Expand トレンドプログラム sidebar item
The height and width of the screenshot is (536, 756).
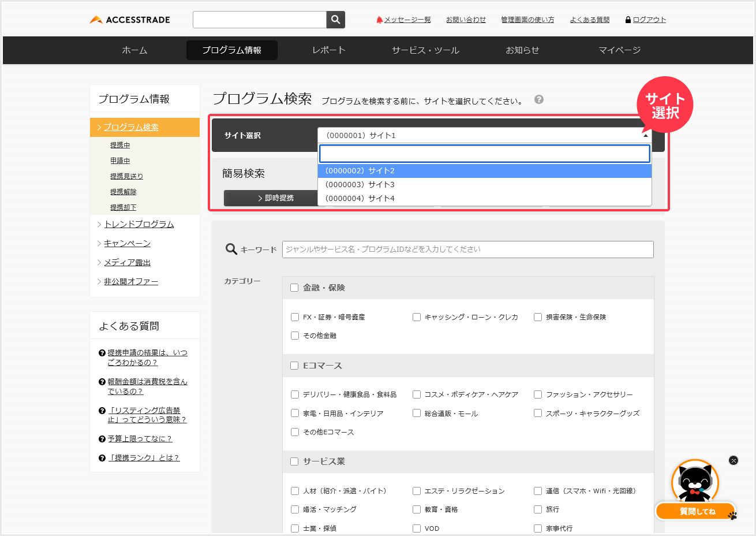pyautogui.click(x=139, y=224)
